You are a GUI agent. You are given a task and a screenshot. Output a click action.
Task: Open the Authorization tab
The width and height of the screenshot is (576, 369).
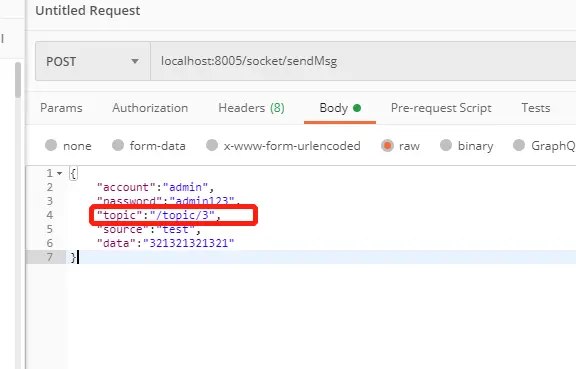pyautogui.click(x=150, y=108)
